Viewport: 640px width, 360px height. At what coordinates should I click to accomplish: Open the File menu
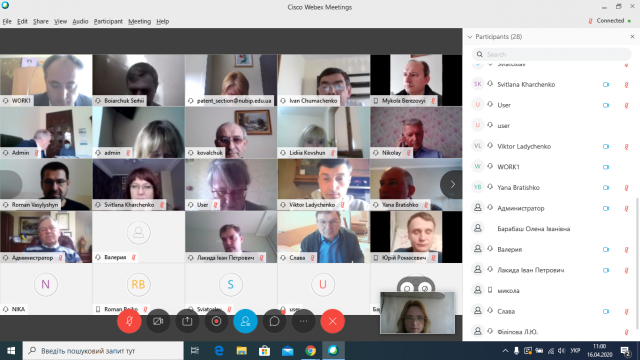pos(7,21)
